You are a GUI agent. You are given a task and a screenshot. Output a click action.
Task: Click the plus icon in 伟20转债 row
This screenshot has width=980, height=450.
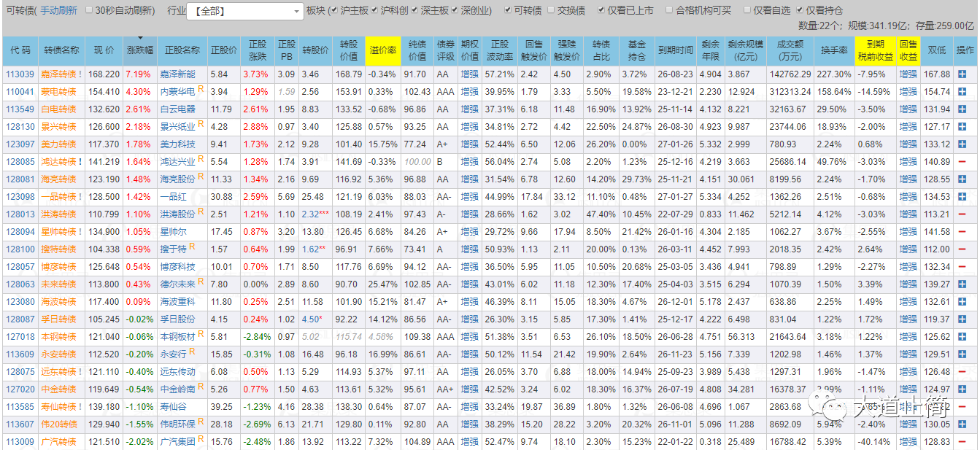(x=964, y=424)
